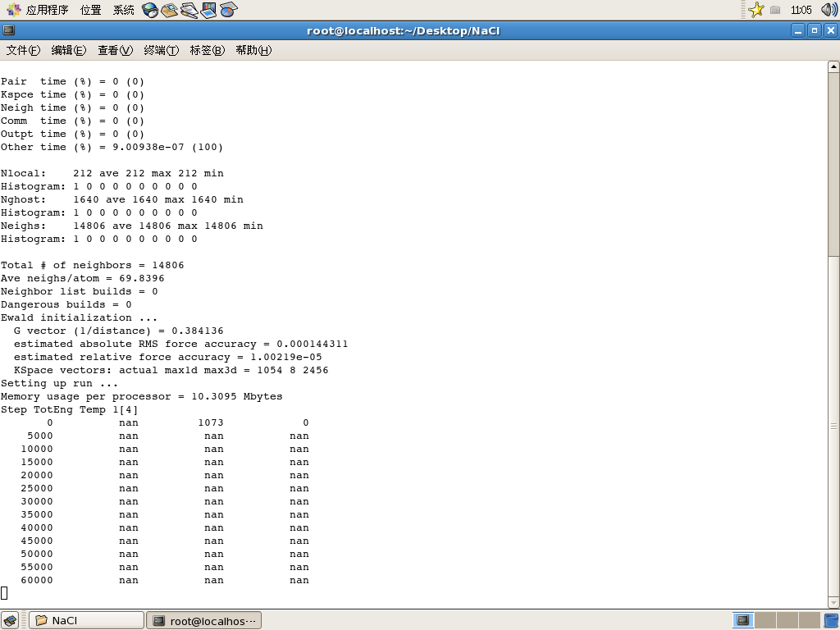The height and width of the screenshot is (630, 840).
Task: Select the root@localhos terminal taskbar button
Action: click(x=204, y=620)
